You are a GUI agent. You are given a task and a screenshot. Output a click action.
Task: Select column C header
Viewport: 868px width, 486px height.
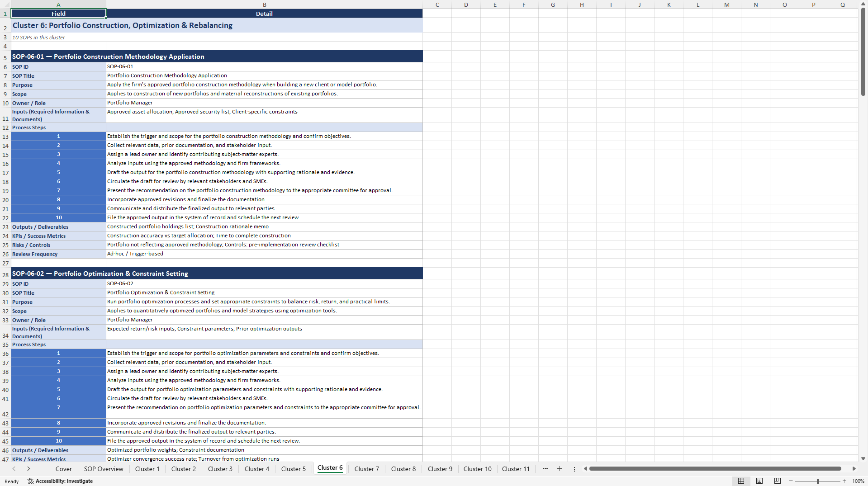click(437, 5)
